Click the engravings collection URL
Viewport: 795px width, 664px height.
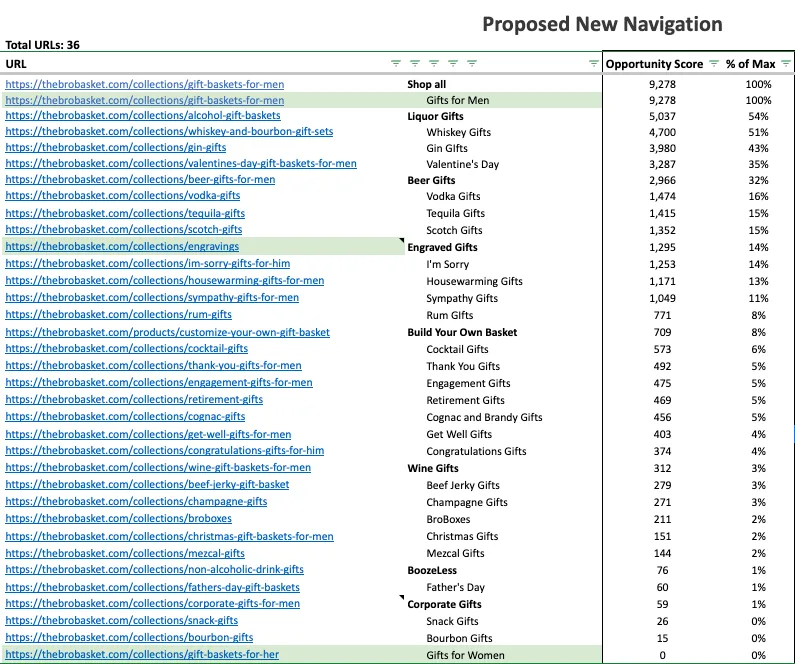[122, 247]
